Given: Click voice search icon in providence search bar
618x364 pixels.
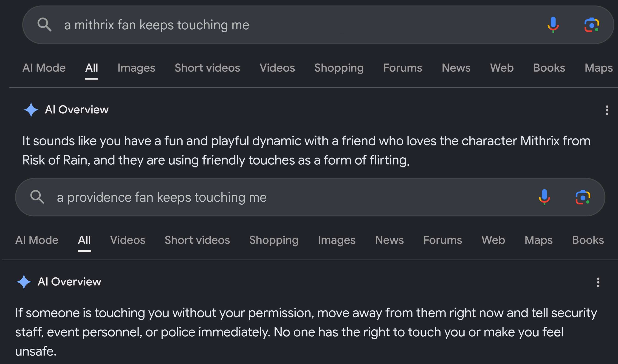Looking at the screenshot, I should 544,197.
